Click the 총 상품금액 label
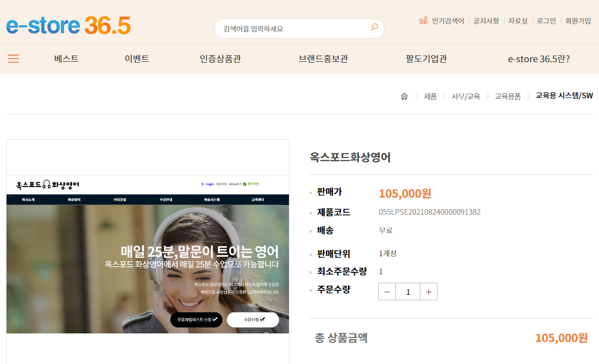 click(x=341, y=337)
